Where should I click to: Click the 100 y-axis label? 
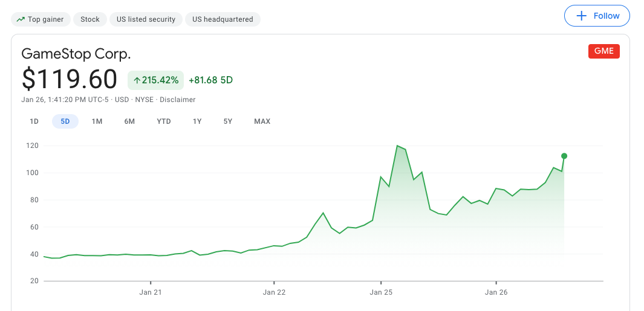pos(33,173)
